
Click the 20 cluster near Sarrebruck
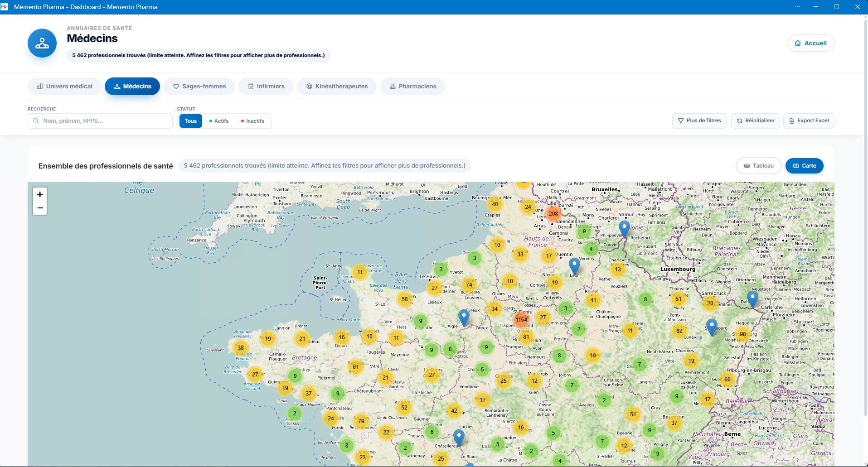click(x=710, y=303)
